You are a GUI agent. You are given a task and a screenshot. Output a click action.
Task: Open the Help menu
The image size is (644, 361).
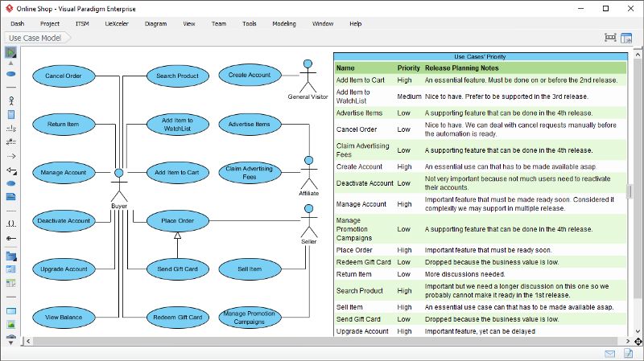(356, 24)
